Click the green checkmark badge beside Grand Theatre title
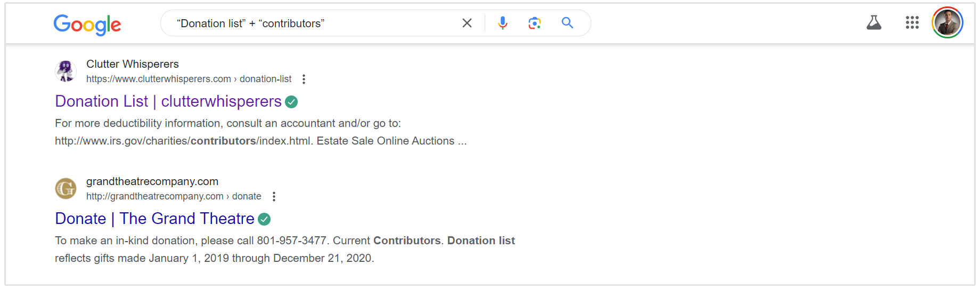This screenshot has width=980, height=288. tap(264, 219)
